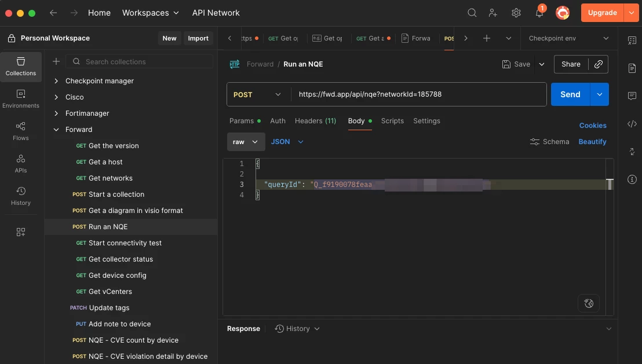Switch to the Settings tab
This screenshot has height=364, width=642.
(x=426, y=121)
